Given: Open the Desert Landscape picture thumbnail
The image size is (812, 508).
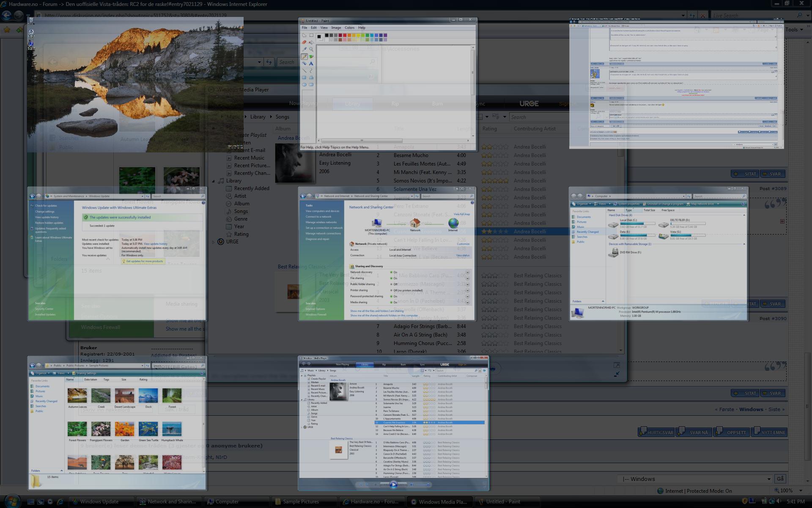Looking at the screenshot, I should coord(125,396).
